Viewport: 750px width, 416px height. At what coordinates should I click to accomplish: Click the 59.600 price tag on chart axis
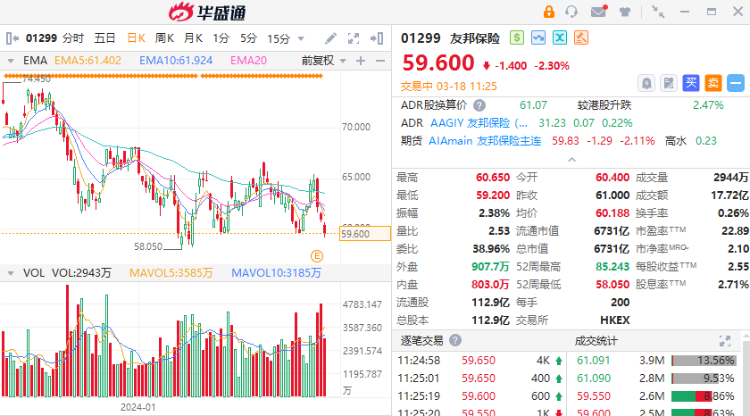365,234
